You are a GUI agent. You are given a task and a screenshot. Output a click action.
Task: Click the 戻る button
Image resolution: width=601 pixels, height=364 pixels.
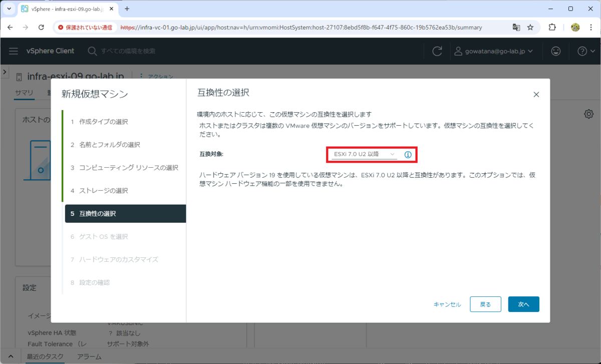point(485,304)
